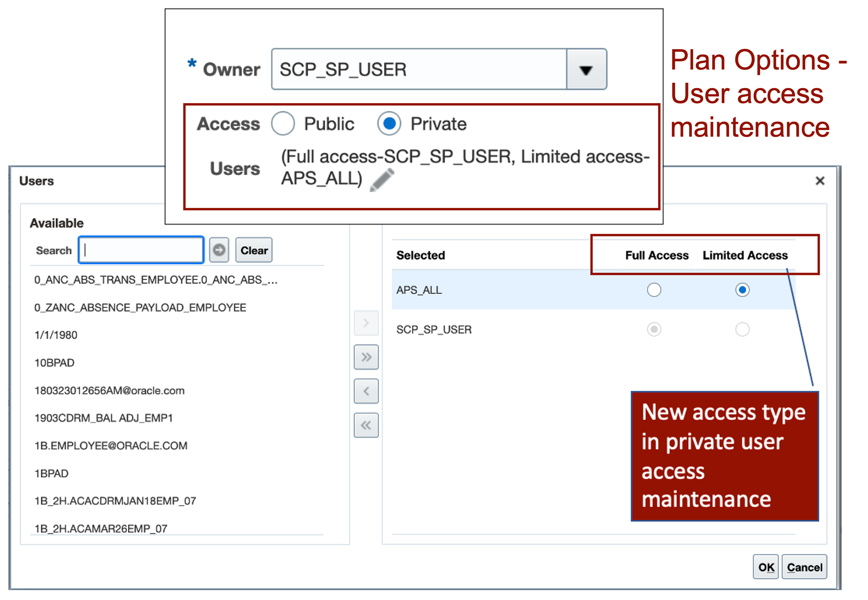Click the Clear button

(254, 250)
